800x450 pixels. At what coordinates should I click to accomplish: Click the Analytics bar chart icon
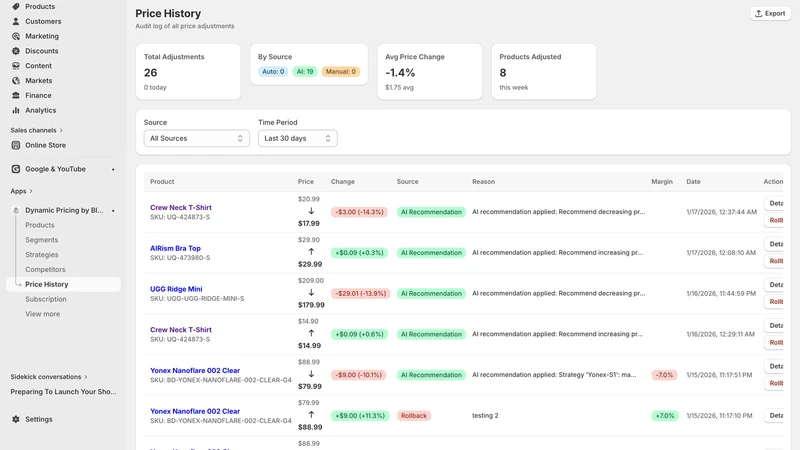[16, 110]
